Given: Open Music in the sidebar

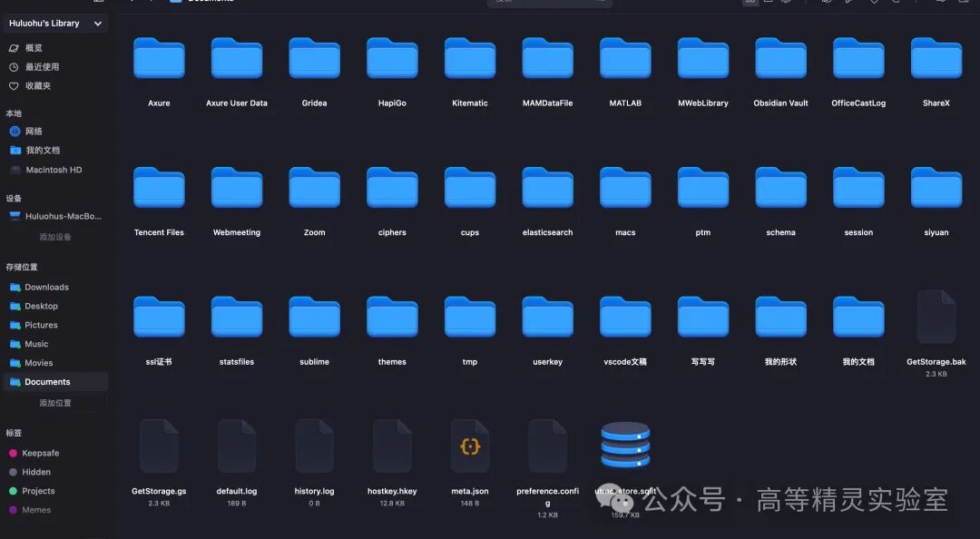Looking at the screenshot, I should click(x=29, y=344).
